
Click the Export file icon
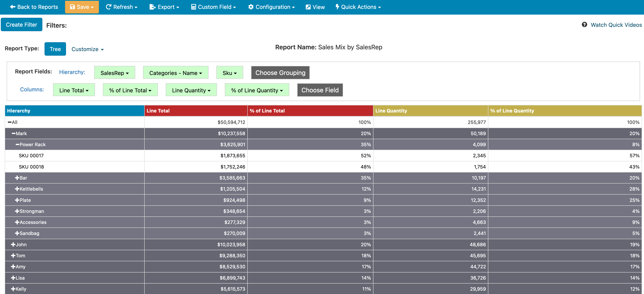tap(152, 7)
